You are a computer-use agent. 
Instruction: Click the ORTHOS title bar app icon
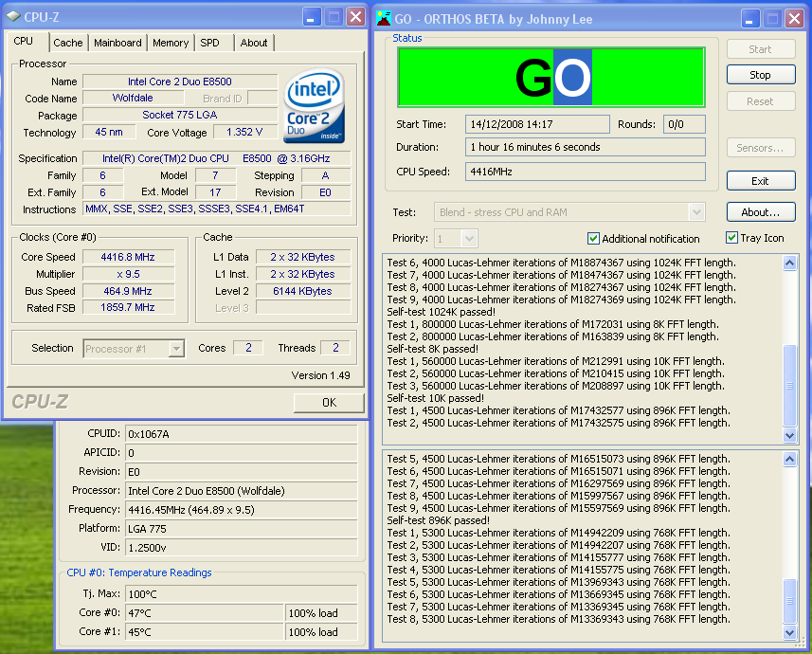point(384,19)
